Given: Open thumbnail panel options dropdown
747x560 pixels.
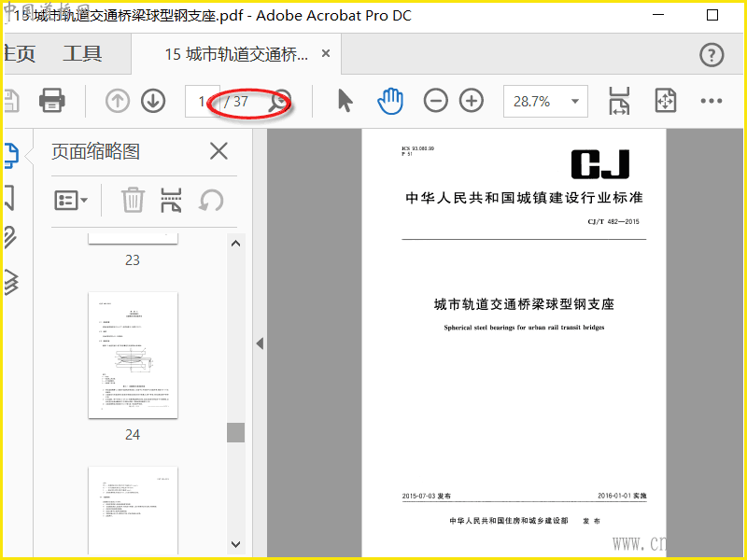Looking at the screenshot, I should pos(71,201).
